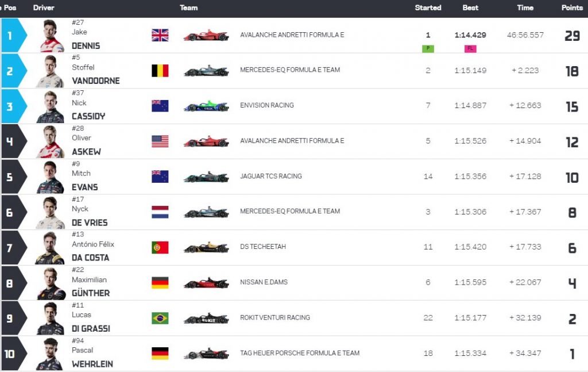Click Jake Dennis' driver portrait
The width and height of the screenshot is (588, 372).
(x=52, y=36)
